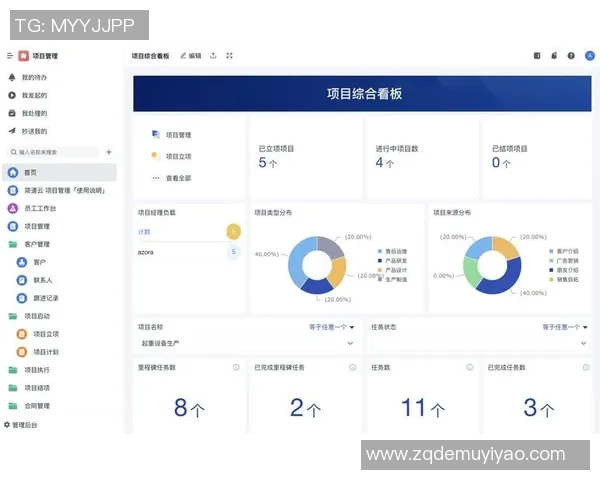Open the 项目管理 sidebar entry with blue icon

(29, 226)
